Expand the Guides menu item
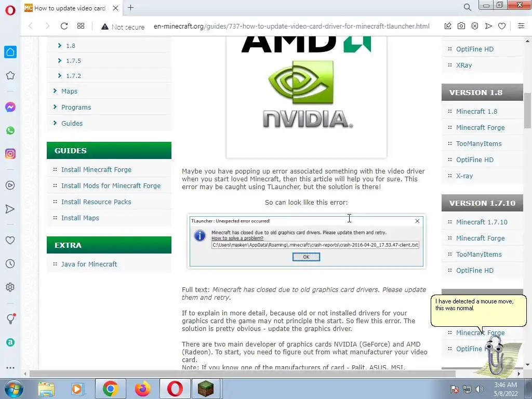The image size is (532, 399). (72, 123)
